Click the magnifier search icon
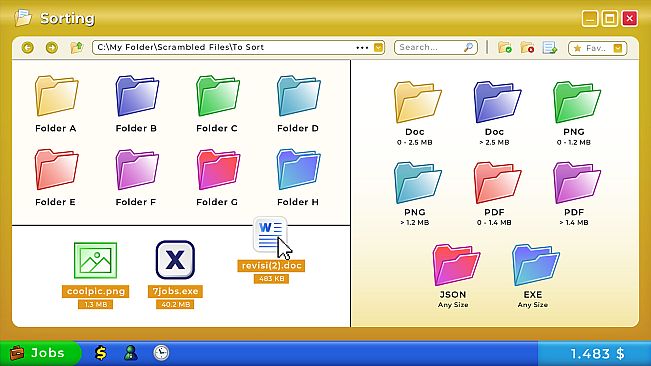The width and height of the screenshot is (651, 366). click(468, 47)
